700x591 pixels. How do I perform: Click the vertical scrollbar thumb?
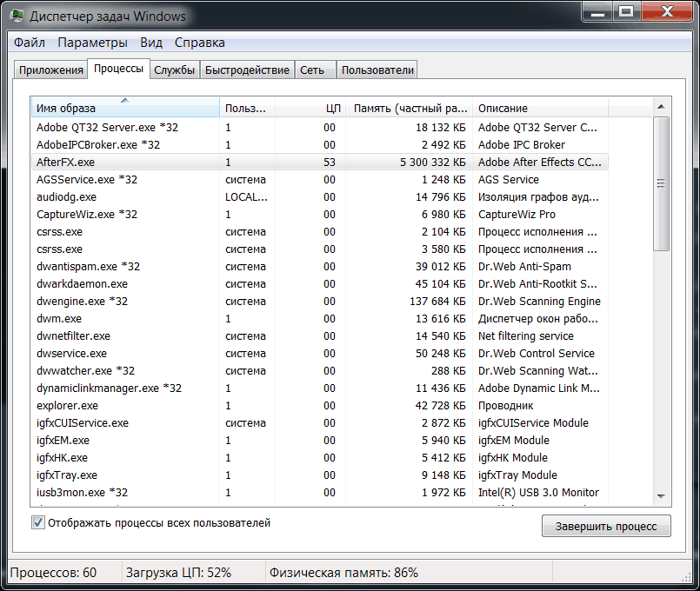click(661, 183)
